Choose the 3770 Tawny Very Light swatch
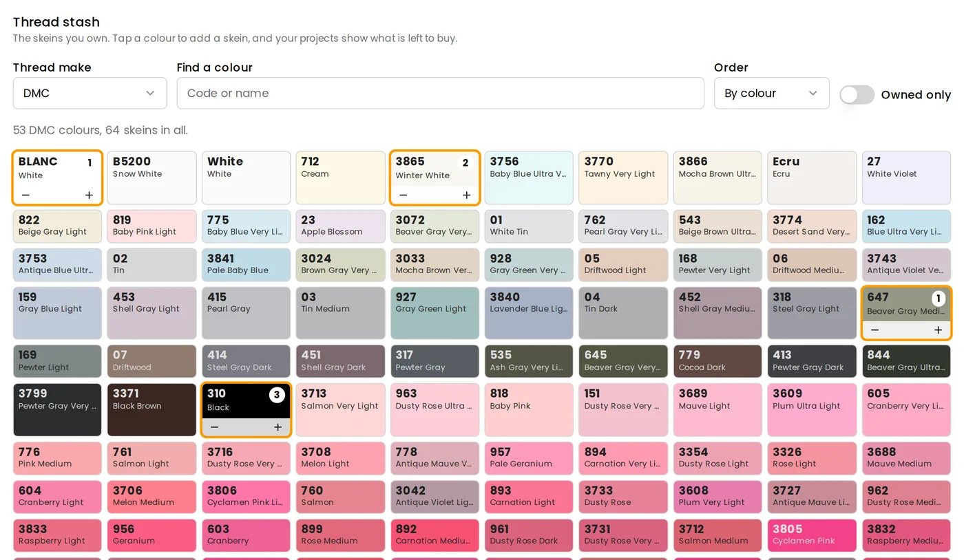This screenshot has width=964, height=560. coord(623,178)
